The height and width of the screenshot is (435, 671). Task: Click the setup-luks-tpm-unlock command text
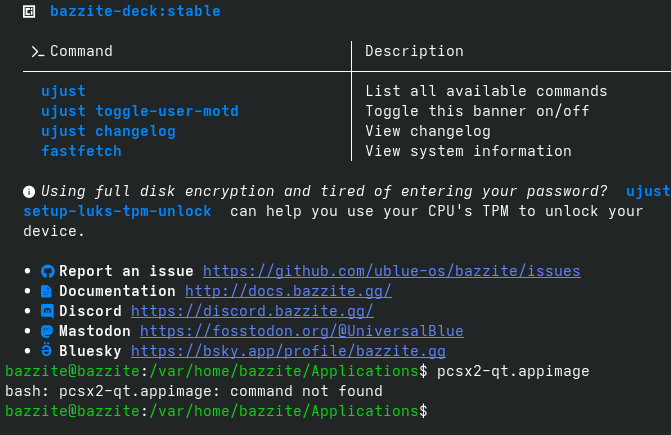pos(117,211)
